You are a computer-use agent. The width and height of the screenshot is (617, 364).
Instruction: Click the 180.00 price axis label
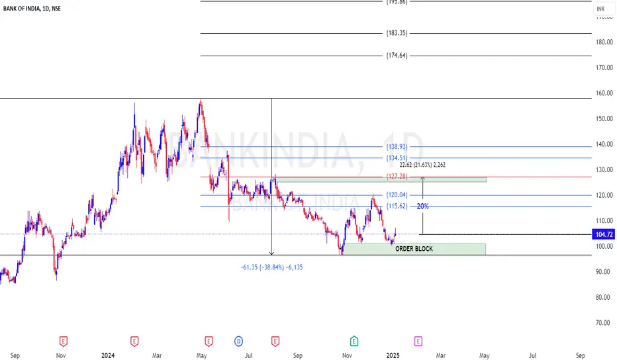pos(604,42)
